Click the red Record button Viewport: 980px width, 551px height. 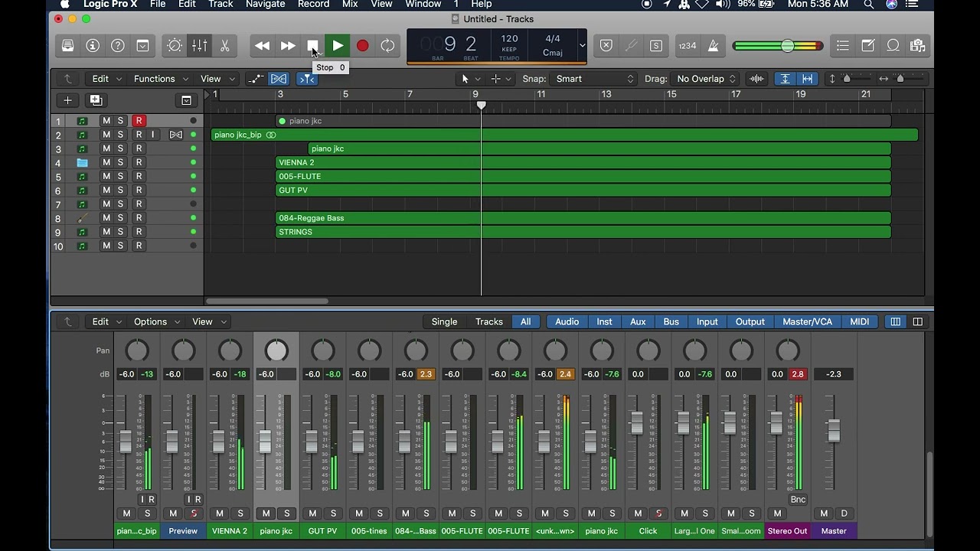click(x=363, y=46)
